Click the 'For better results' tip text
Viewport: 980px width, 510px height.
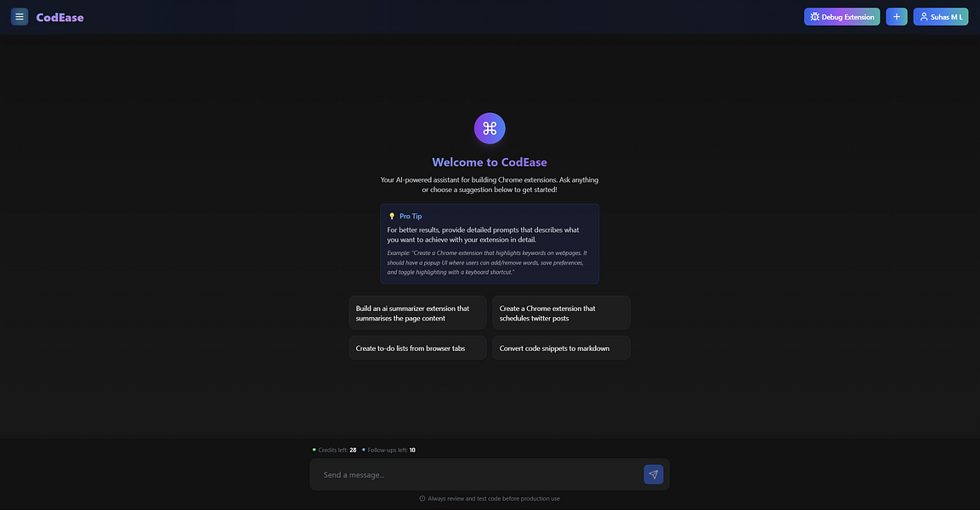tap(483, 235)
